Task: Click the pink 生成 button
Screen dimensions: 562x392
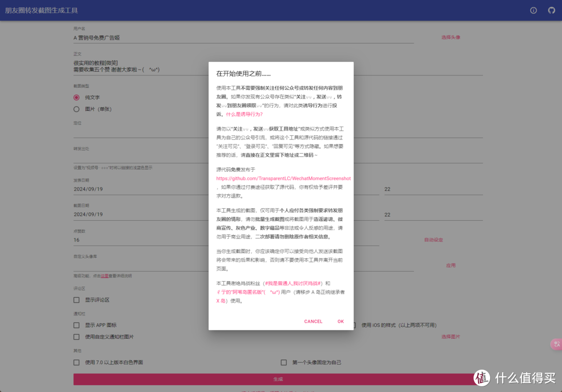Action: (x=278, y=379)
